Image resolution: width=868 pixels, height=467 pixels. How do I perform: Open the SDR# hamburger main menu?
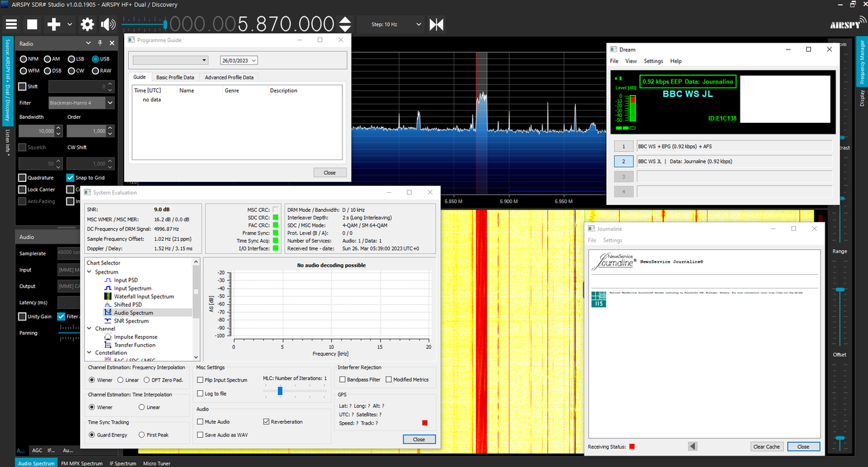coord(11,25)
